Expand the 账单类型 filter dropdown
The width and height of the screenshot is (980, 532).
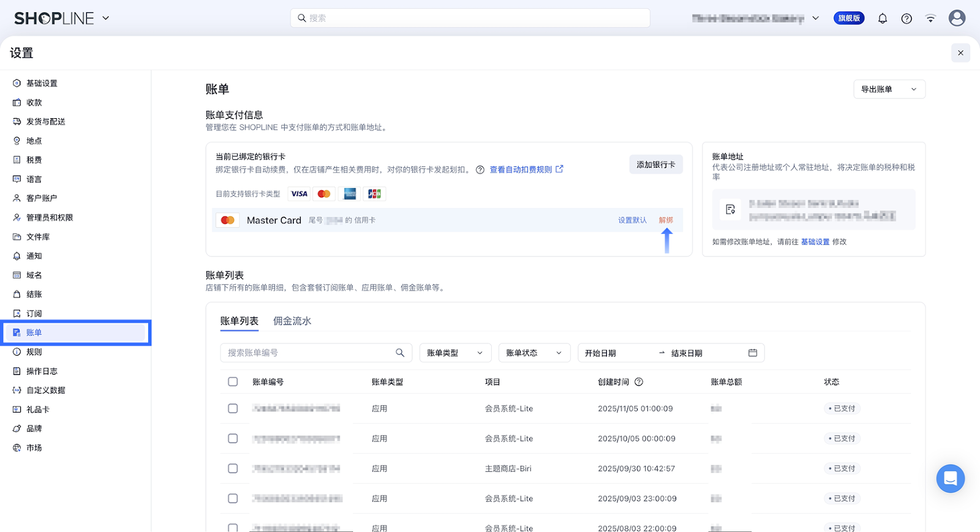click(x=455, y=353)
